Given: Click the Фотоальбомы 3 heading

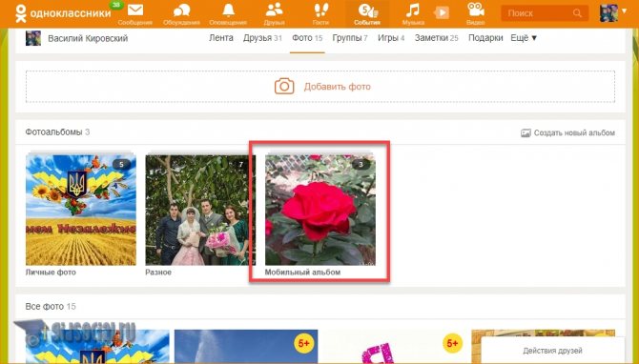Looking at the screenshot, I should [57, 132].
